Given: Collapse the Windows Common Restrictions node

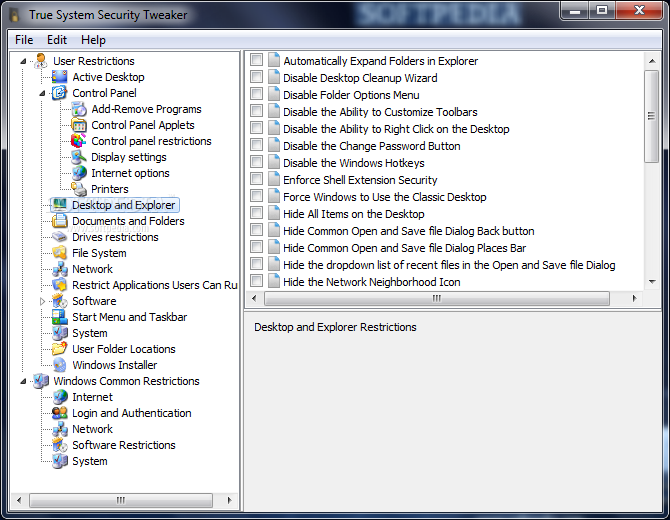Looking at the screenshot, I should 23,381.
